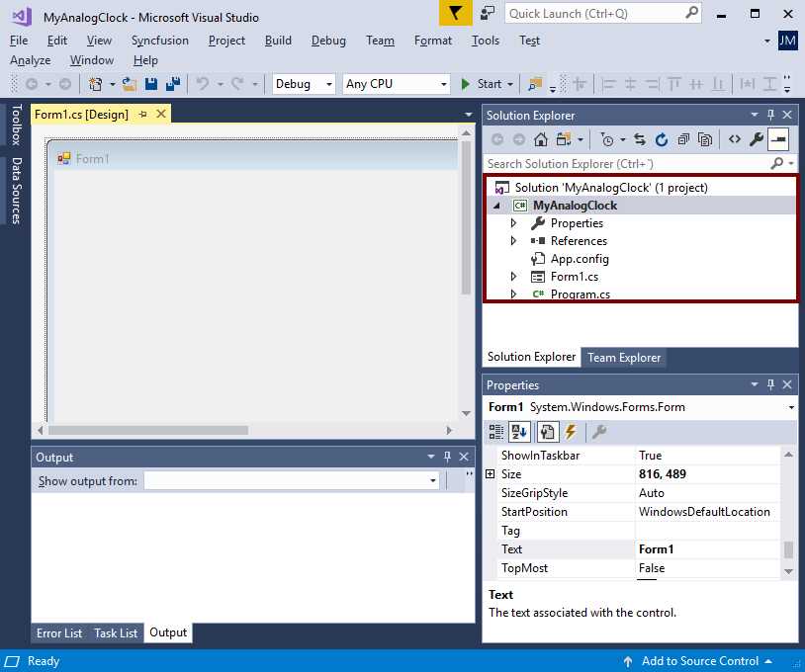805x672 pixels.
Task: Select App.config in Solution Explorer
Action: pyautogui.click(x=580, y=259)
